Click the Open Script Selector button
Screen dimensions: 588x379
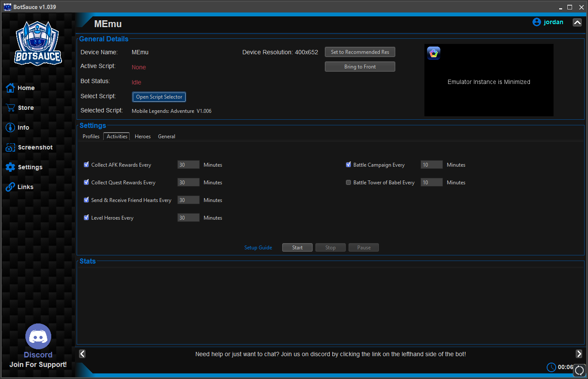159,97
